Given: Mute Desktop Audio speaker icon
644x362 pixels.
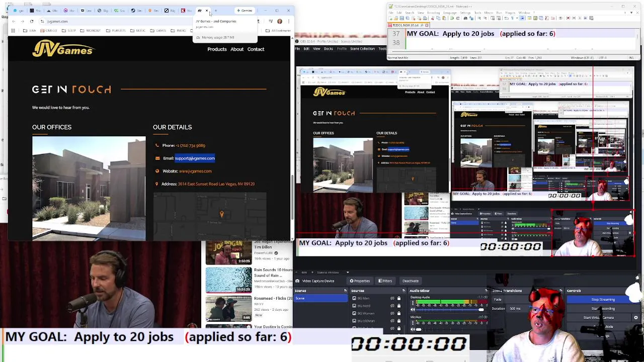Looking at the screenshot, I should pos(413,310).
